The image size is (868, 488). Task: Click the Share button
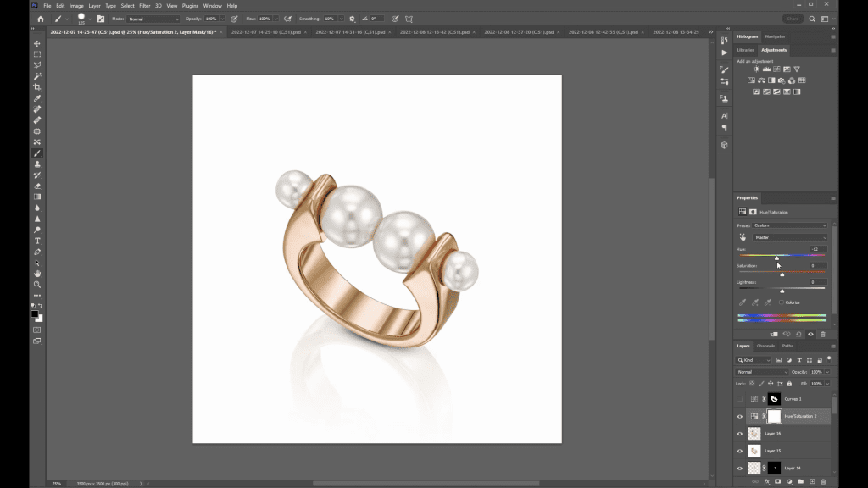point(793,19)
